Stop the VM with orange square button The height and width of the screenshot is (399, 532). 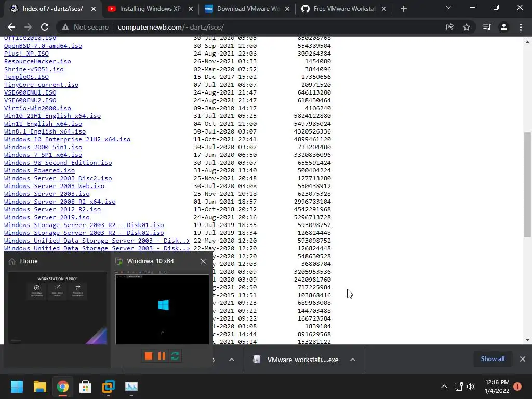[148, 356]
